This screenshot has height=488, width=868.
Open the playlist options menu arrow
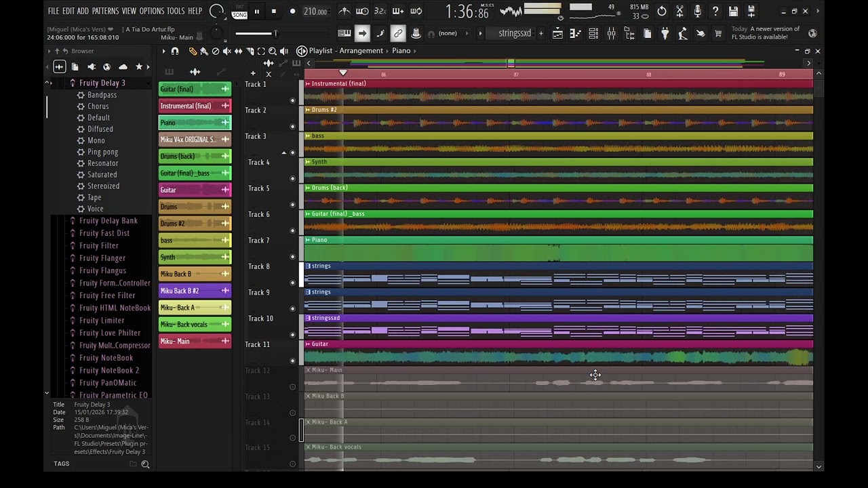[163, 51]
